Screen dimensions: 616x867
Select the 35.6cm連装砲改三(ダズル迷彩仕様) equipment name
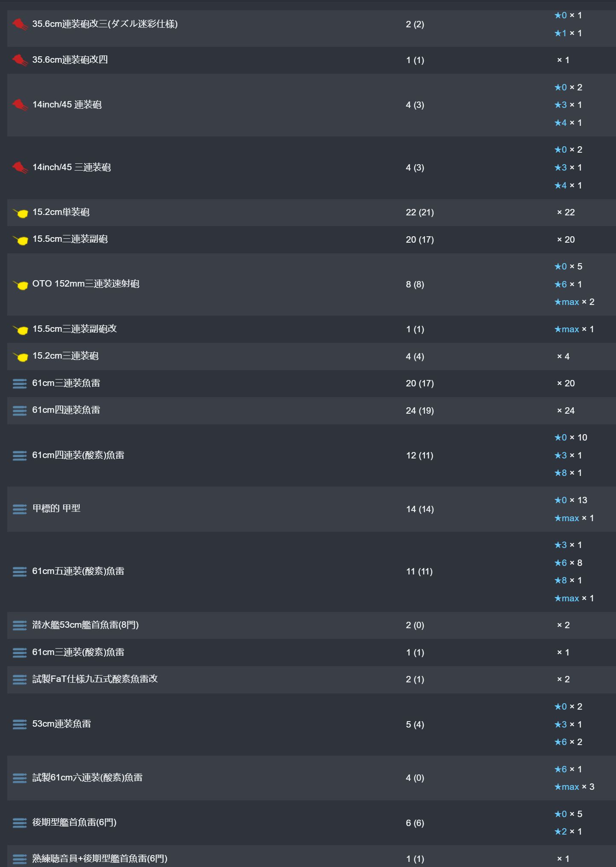(105, 24)
